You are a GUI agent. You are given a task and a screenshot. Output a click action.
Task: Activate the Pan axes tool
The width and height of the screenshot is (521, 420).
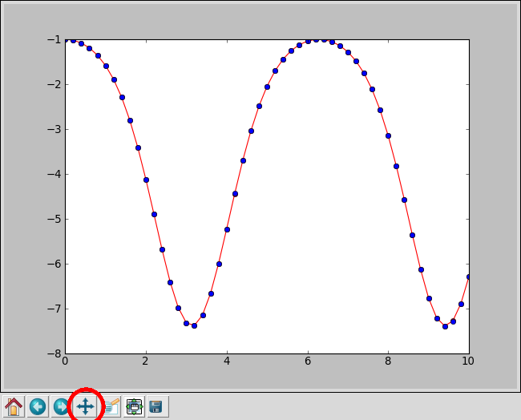coord(86,406)
